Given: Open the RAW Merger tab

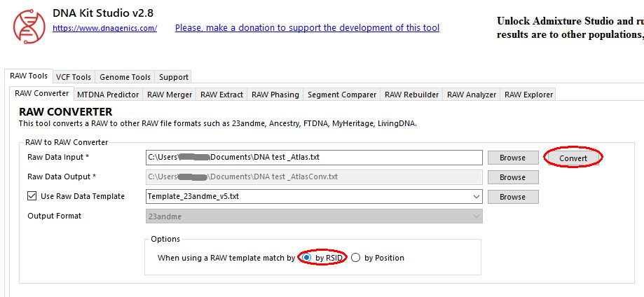Looking at the screenshot, I should click(170, 95).
